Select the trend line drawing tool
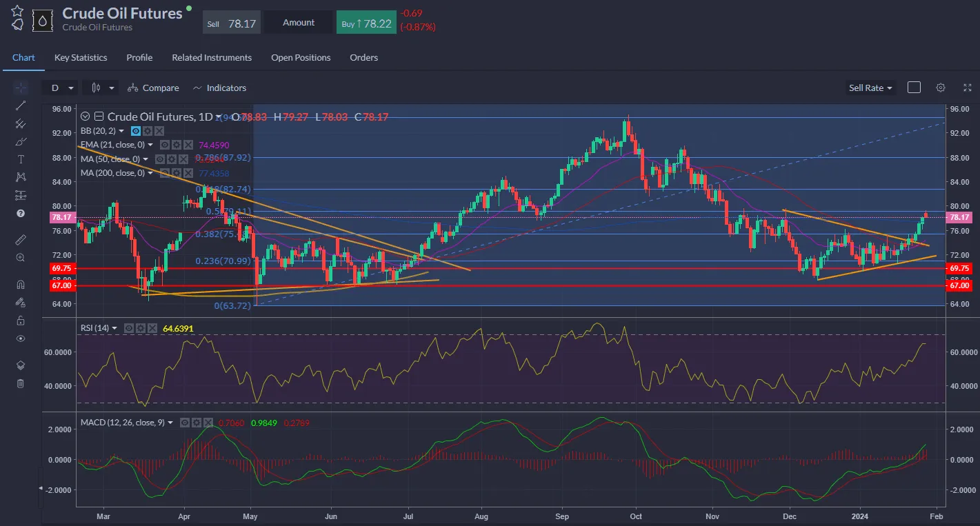This screenshot has width=980, height=526. pos(20,105)
